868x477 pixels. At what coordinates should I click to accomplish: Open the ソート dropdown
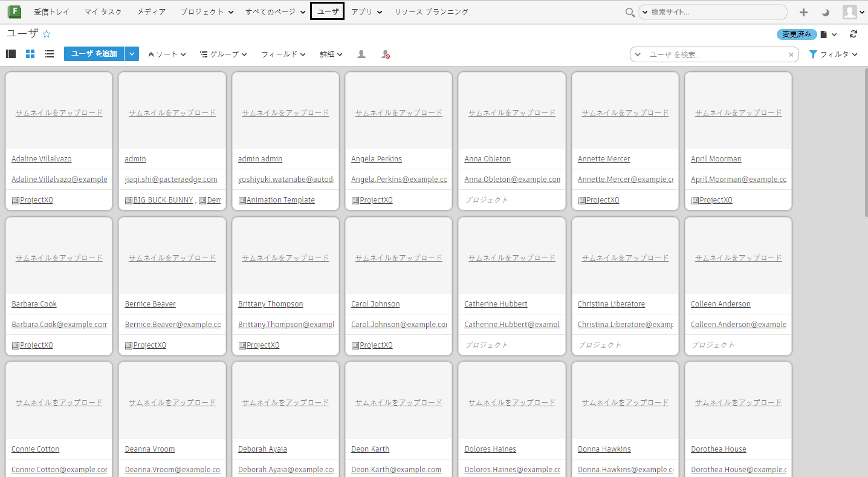coord(167,54)
